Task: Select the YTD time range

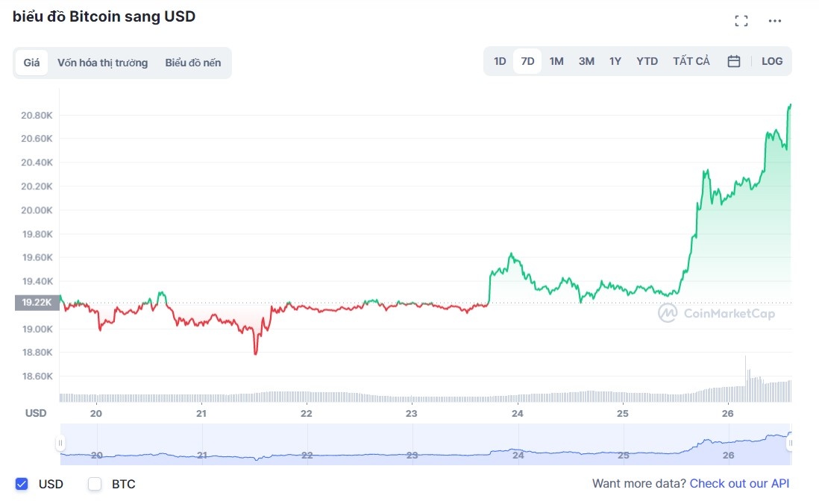Action: point(646,61)
